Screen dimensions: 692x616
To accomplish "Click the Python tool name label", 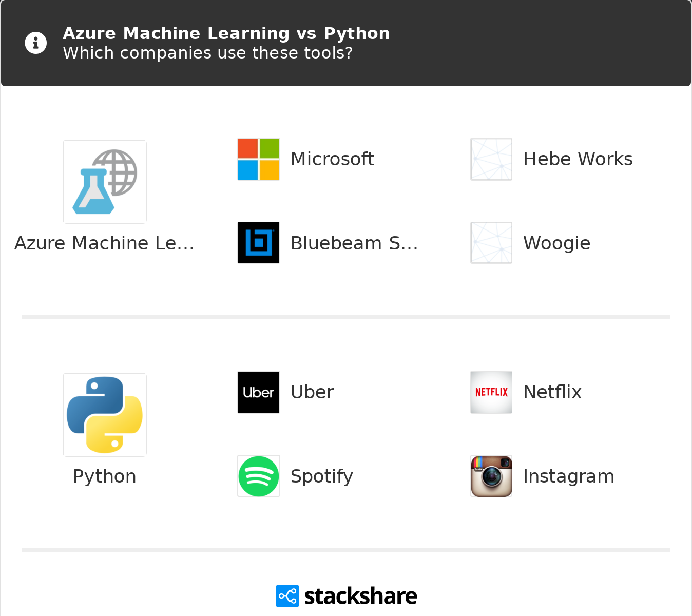I will point(104,476).
